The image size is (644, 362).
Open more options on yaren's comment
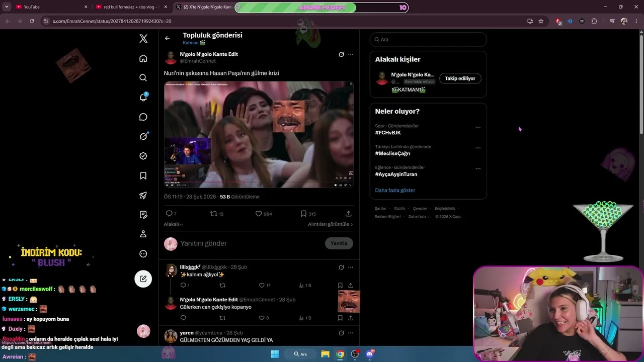(351, 333)
